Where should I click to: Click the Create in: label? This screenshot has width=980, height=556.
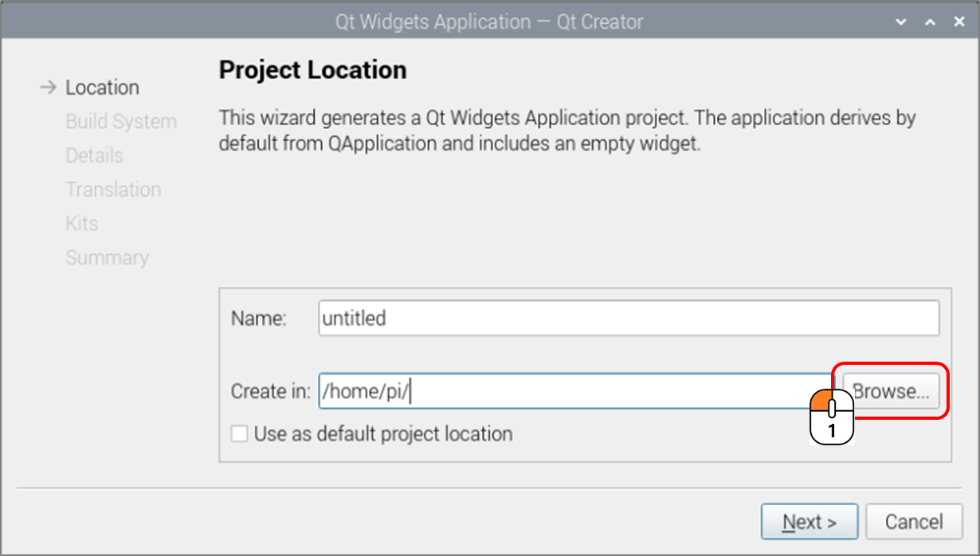click(270, 392)
